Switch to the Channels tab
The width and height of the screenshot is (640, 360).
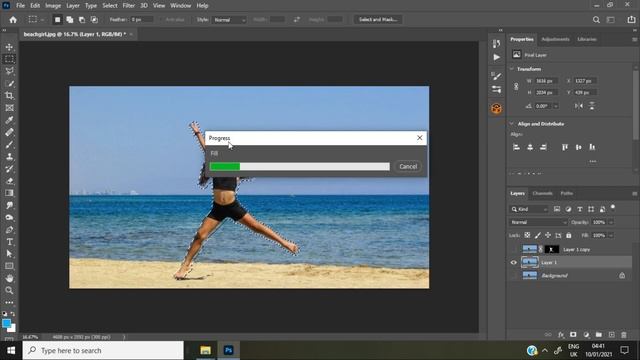542,193
